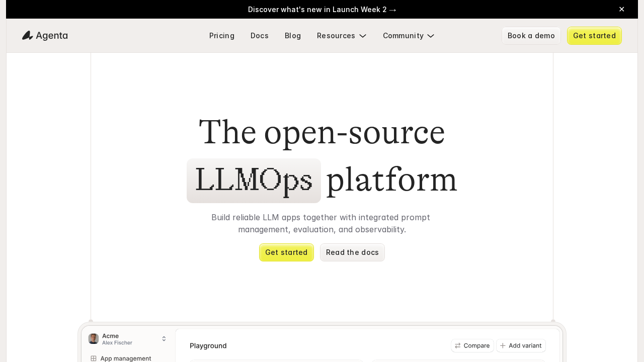The height and width of the screenshot is (362, 644).
Task: Expand the Resources dropdown menu
Action: pyautogui.click(x=342, y=36)
